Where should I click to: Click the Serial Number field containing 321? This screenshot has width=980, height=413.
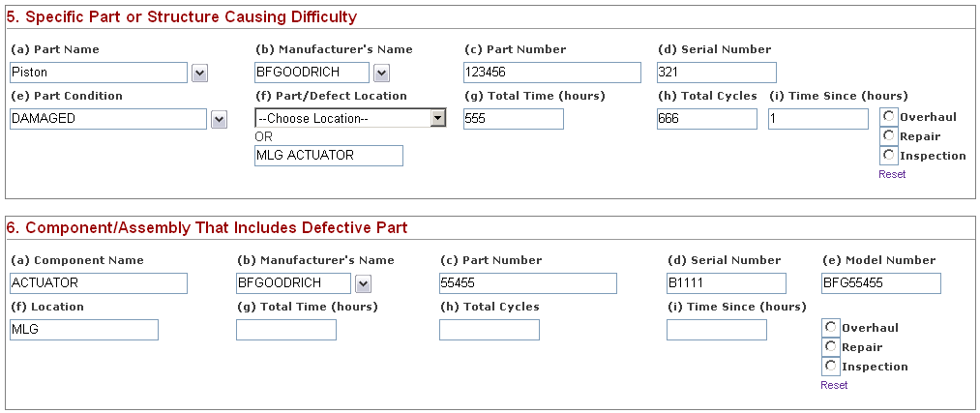pyautogui.click(x=716, y=73)
